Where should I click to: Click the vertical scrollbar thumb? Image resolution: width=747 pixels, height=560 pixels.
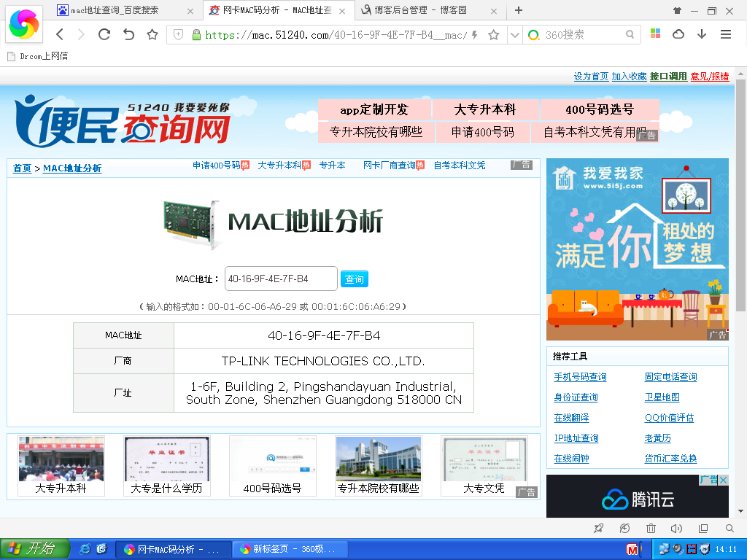click(x=740, y=195)
